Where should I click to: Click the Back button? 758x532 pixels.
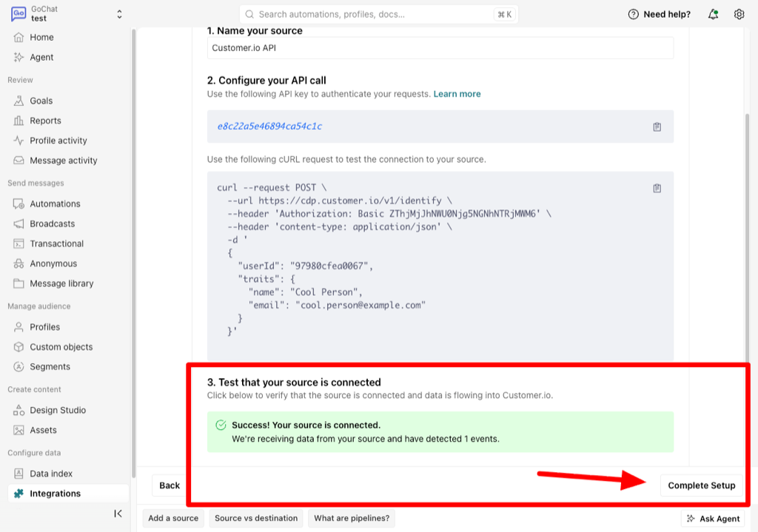(x=170, y=485)
